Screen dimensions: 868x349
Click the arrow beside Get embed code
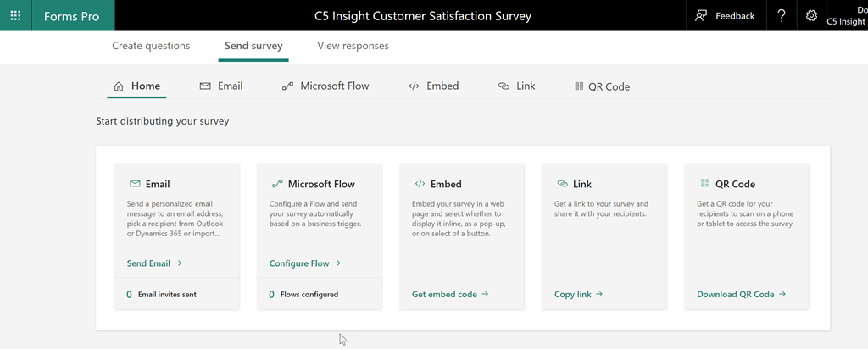[x=485, y=294]
